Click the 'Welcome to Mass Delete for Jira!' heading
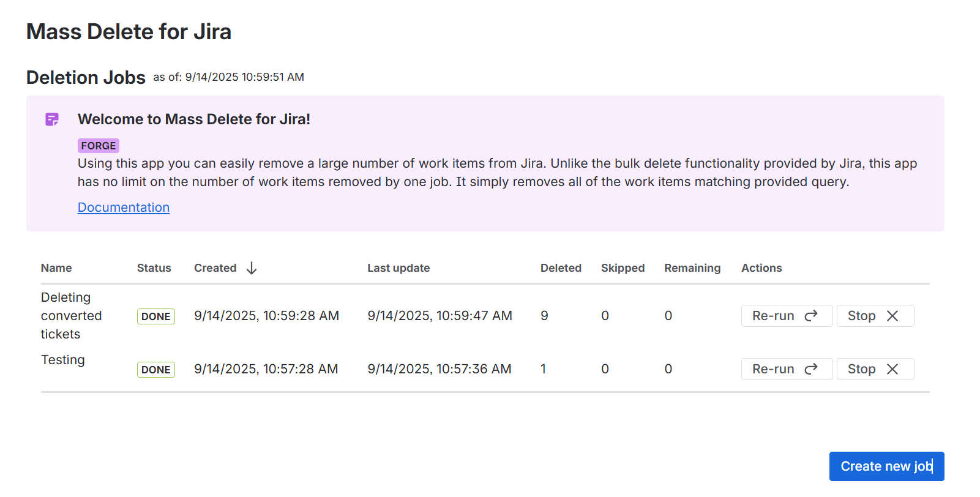The height and width of the screenshot is (497, 980). 194,119
